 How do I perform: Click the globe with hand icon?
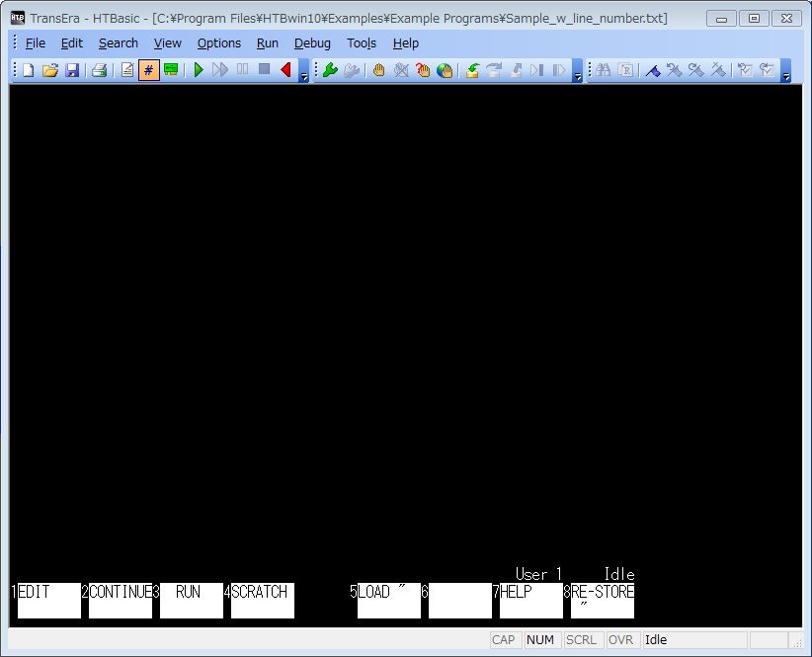click(x=445, y=70)
